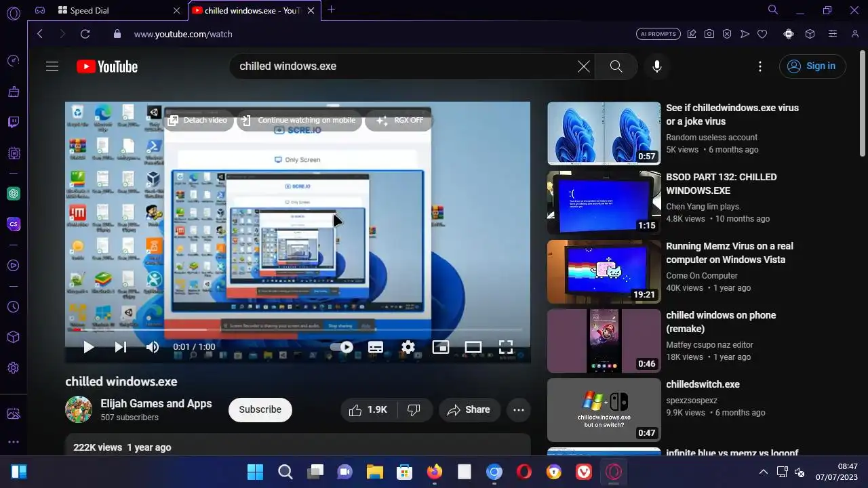Open 'Running Memz Virus on a real computer' thumbnail
The image size is (868, 488).
(x=604, y=272)
